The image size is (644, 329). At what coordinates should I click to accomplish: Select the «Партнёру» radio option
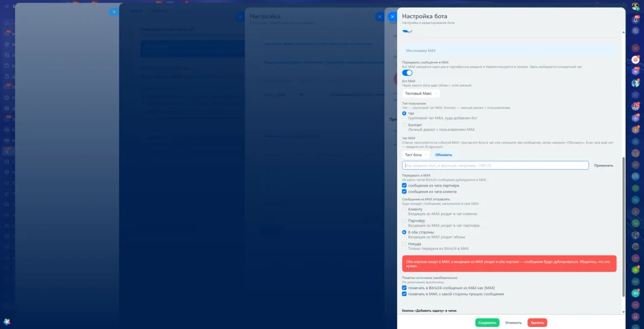pyautogui.click(x=404, y=221)
